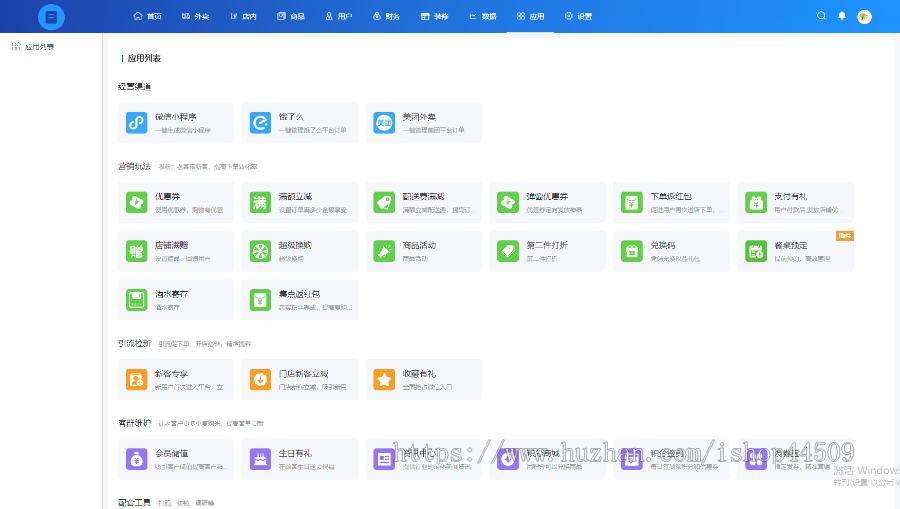
Task: Open the 资讯中心 news icon
Action: click(x=384, y=460)
